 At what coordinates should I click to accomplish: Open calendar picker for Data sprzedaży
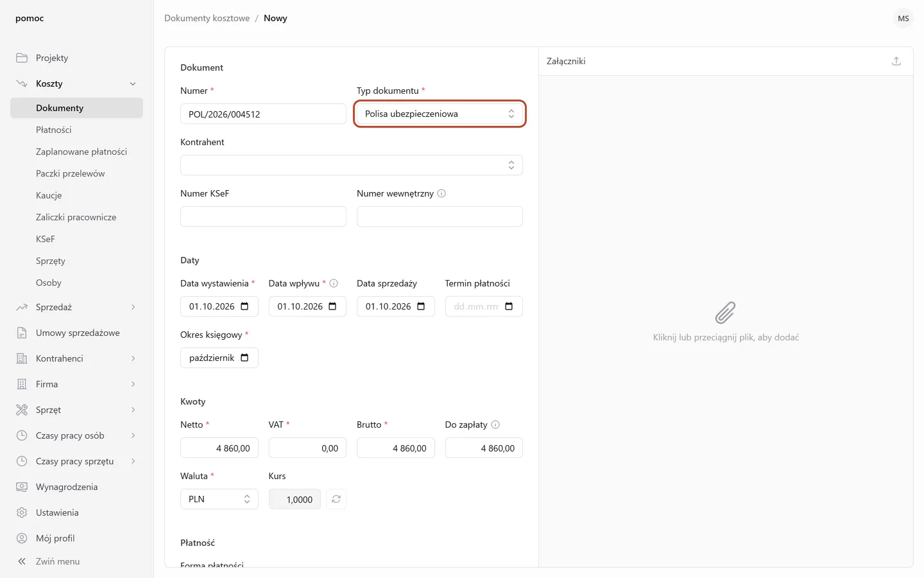(421, 306)
